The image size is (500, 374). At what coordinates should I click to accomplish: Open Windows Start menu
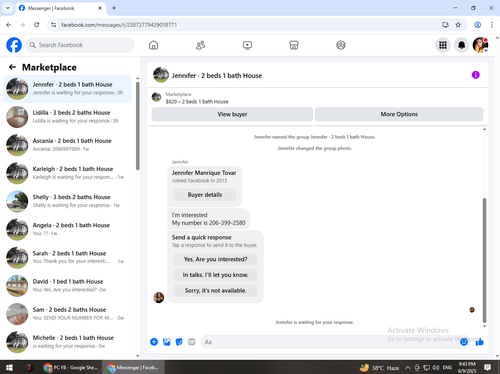point(9,367)
